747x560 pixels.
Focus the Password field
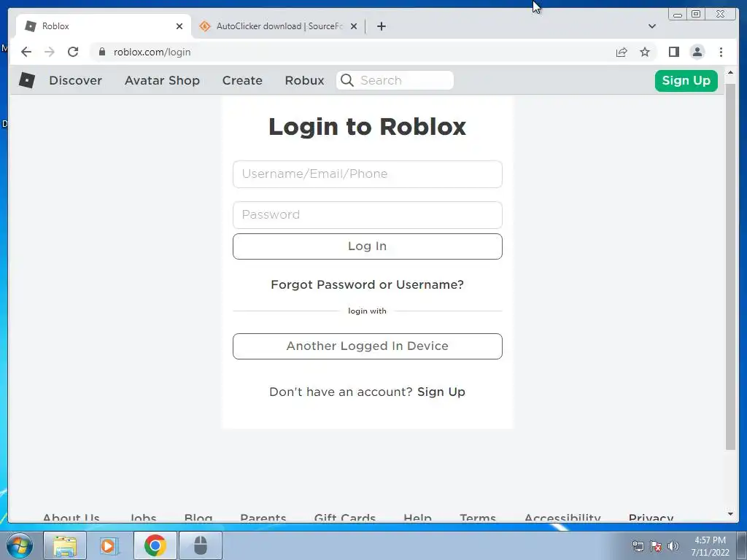point(368,215)
